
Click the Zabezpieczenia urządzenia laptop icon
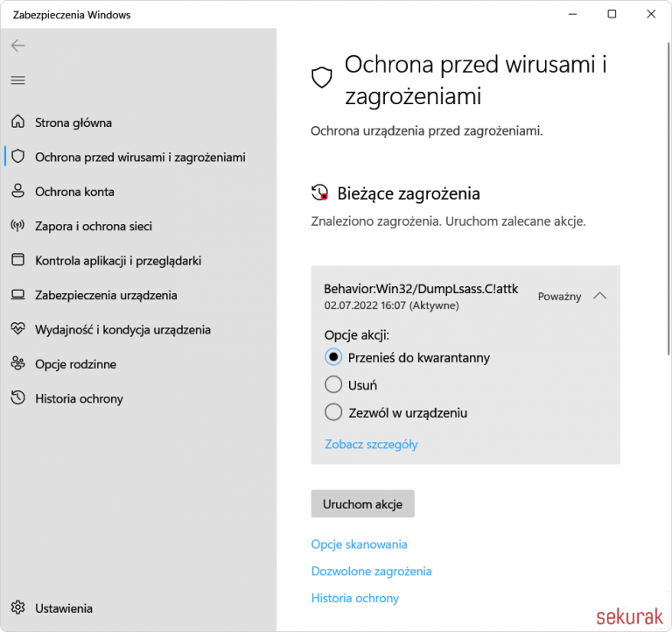pyautogui.click(x=18, y=295)
